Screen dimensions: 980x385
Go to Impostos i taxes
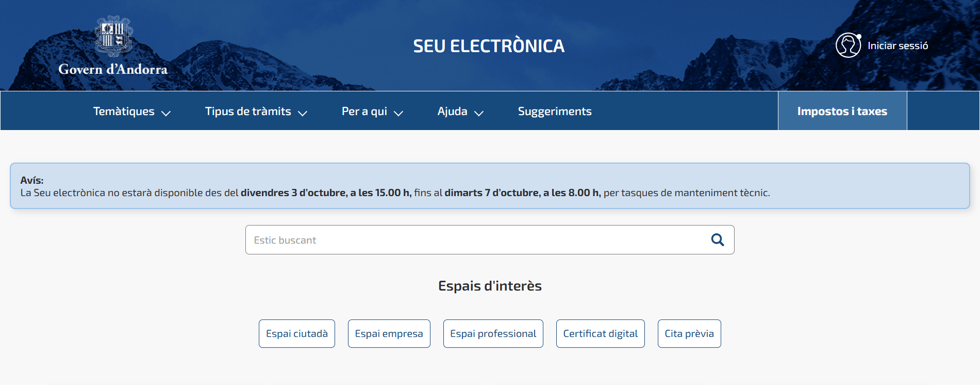point(842,111)
